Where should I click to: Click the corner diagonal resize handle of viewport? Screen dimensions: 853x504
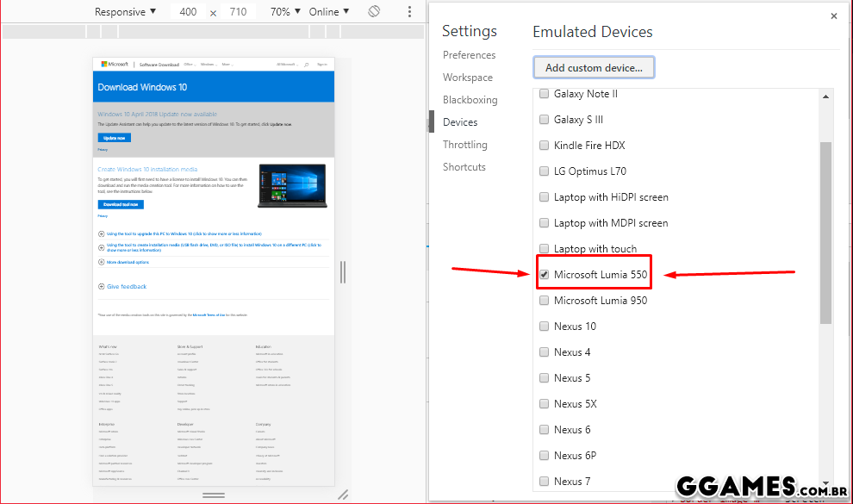[343, 495]
